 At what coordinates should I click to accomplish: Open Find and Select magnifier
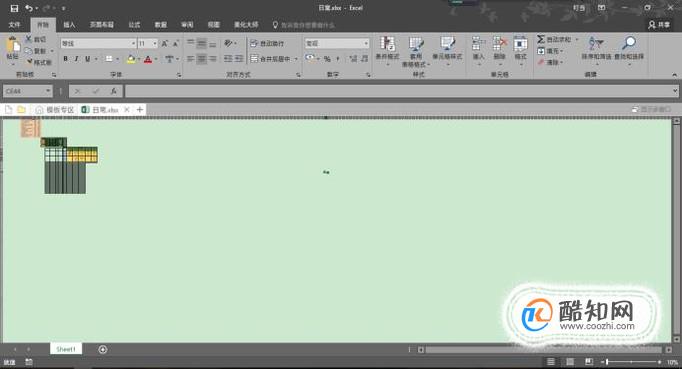coord(629,43)
